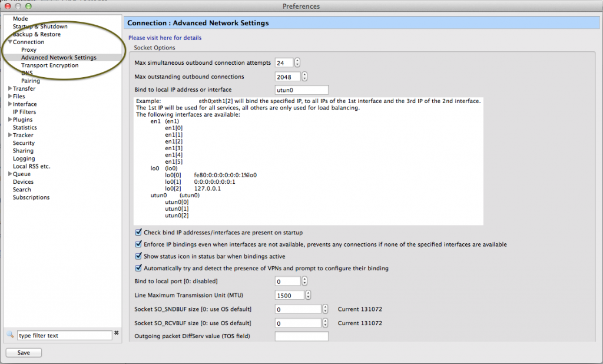
Task: Click the Socket SO_RCVBUF size field
Action: coord(298,323)
